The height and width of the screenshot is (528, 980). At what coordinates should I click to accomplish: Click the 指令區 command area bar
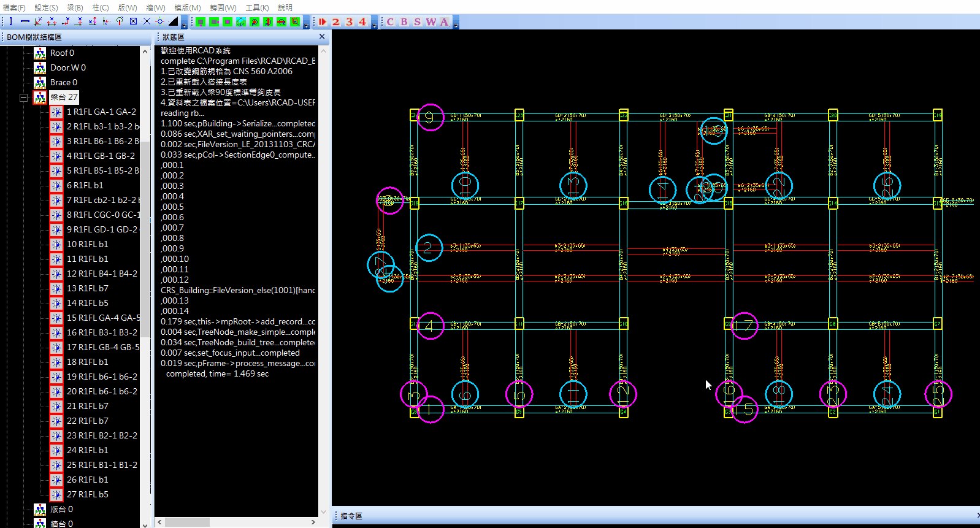pyautogui.click(x=656, y=516)
